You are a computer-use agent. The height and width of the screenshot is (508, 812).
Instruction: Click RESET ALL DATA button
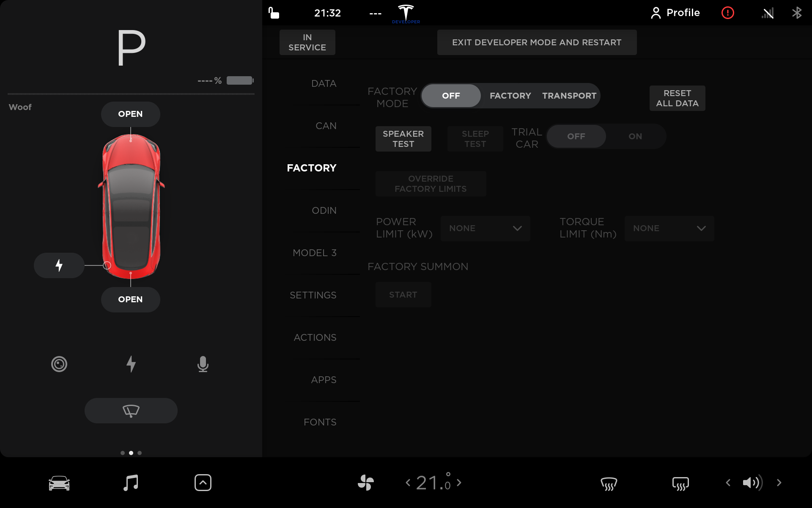tap(677, 98)
